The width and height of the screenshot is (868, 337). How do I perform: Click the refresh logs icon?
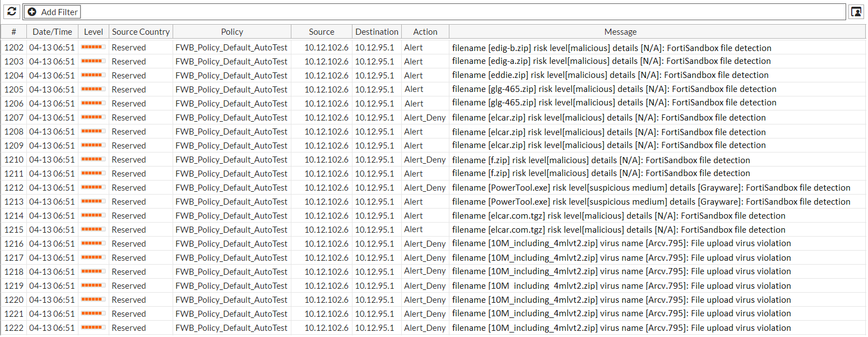[x=12, y=12]
